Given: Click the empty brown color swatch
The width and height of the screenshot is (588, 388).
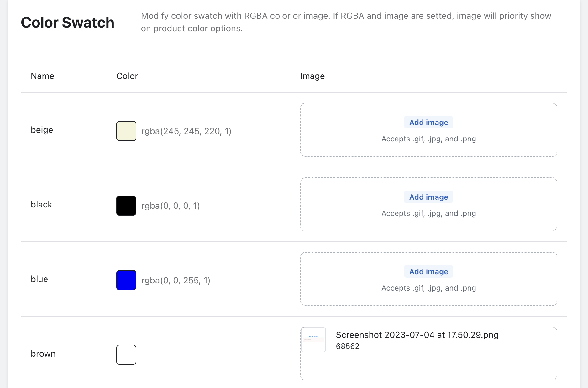Looking at the screenshot, I should (x=126, y=355).
